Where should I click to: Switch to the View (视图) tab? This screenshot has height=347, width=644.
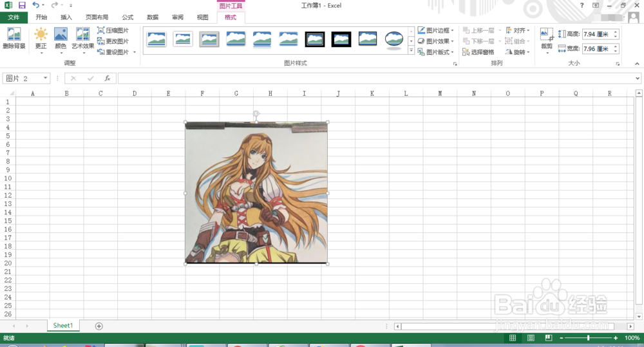[x=202, y=17]
